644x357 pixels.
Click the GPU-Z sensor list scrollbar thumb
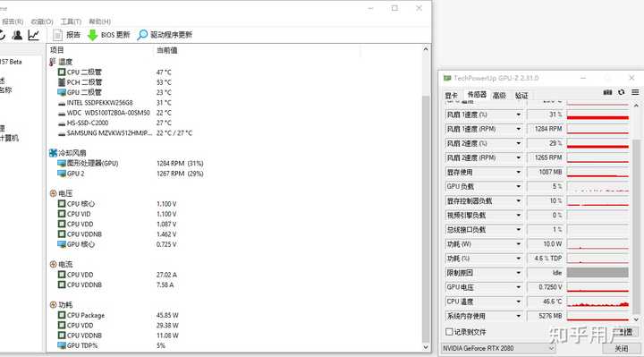636,225
